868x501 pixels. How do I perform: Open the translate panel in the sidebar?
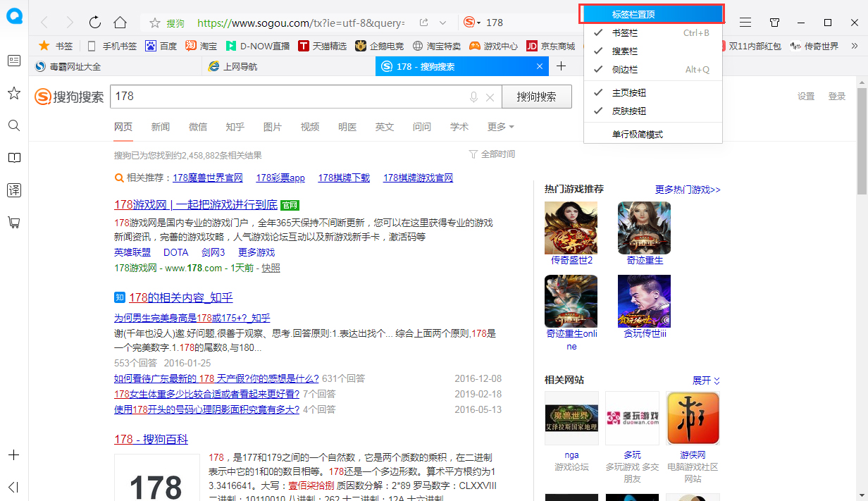[13, 190]
